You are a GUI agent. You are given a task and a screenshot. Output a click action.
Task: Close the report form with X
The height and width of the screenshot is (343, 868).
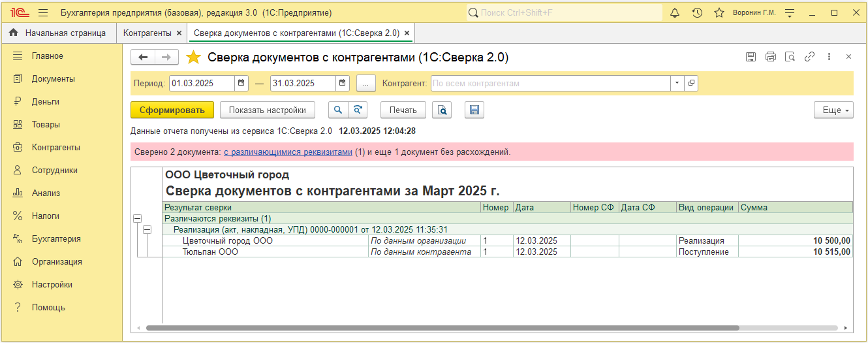coord(848,57)
